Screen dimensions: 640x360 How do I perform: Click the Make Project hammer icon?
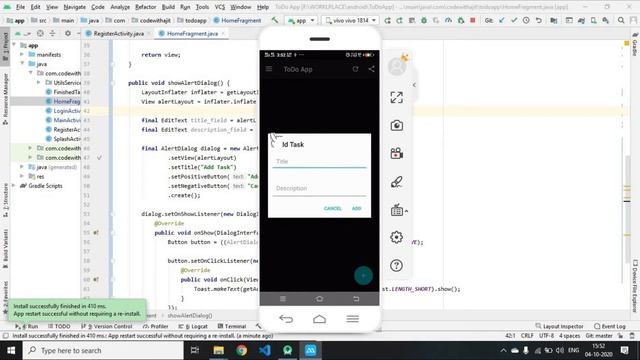275,20
